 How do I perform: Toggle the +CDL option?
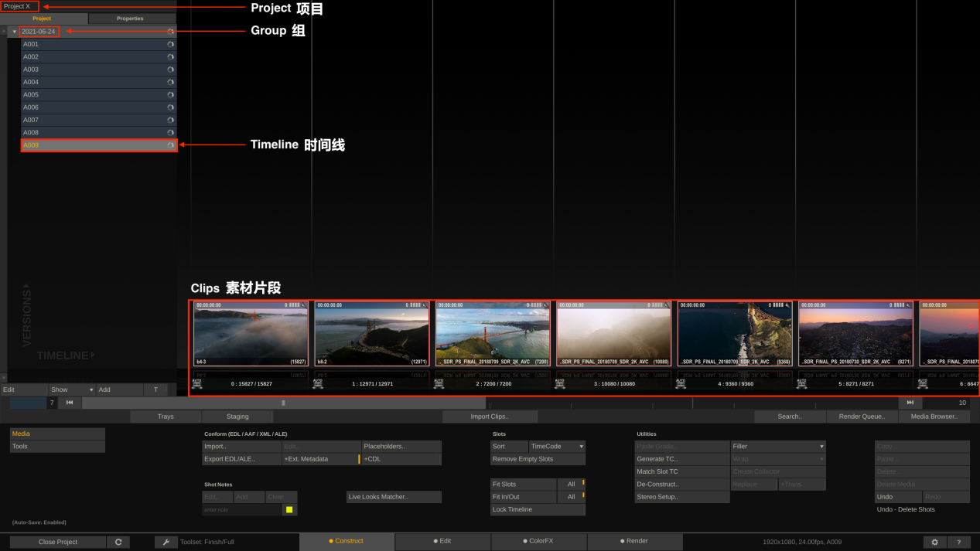[401, 459]
